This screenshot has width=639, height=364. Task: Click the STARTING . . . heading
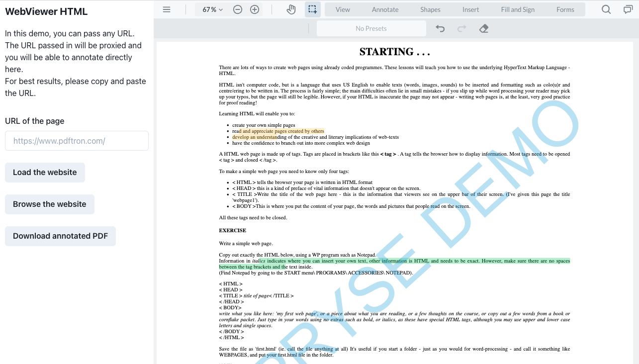click(x=395, y=52)
